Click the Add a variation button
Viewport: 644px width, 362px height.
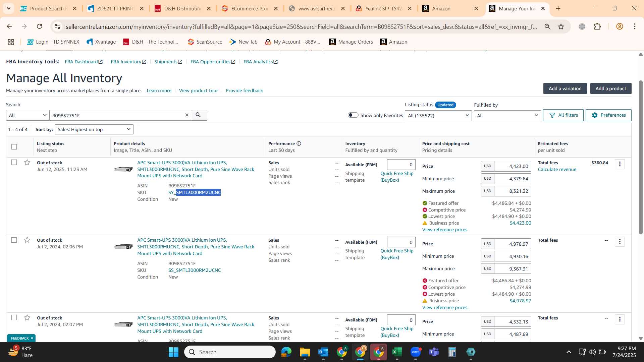565,88
